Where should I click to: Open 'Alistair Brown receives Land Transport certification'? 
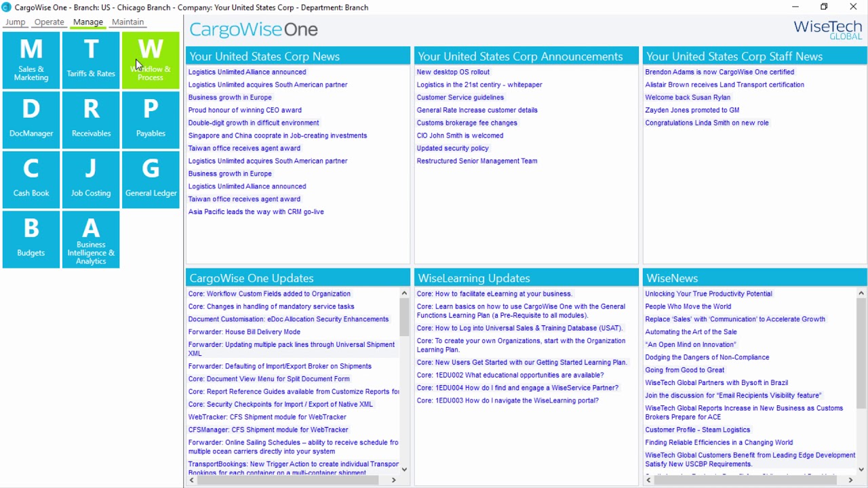pos(724,85)
